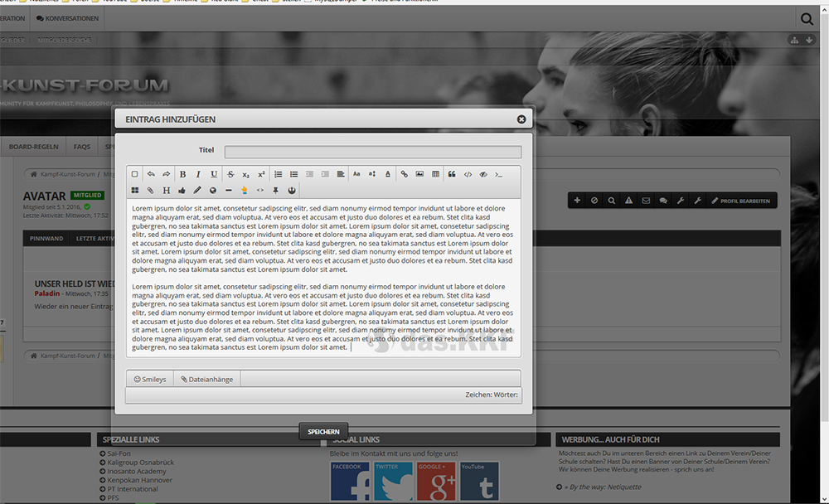Open the Smileys tab

[150, 379]
